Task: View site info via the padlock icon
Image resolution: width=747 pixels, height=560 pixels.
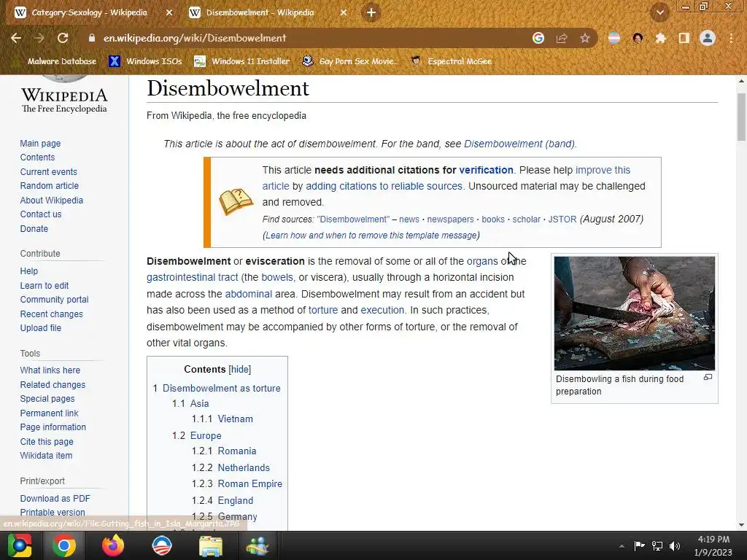Action: [x=91, y=38]
